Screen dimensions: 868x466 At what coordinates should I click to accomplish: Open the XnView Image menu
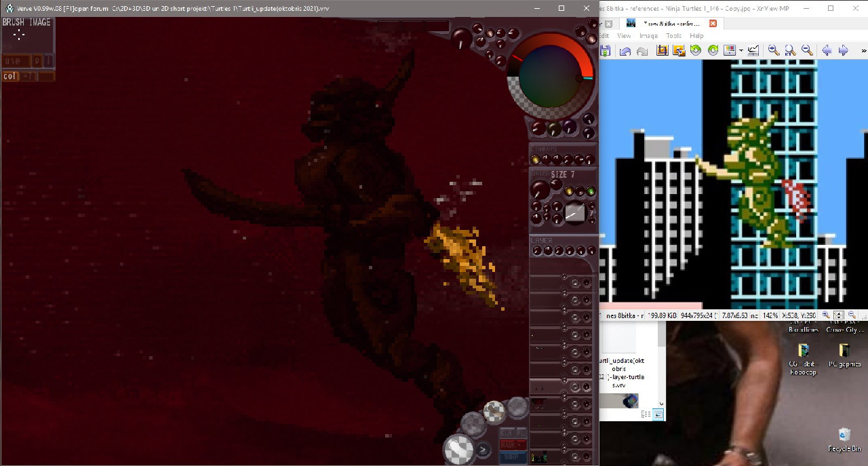click(x=648, y=36)
